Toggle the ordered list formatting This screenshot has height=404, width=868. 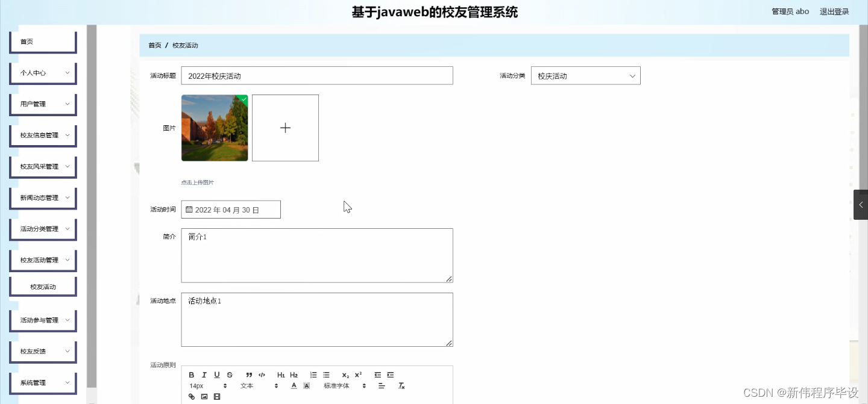pos(313,374)
